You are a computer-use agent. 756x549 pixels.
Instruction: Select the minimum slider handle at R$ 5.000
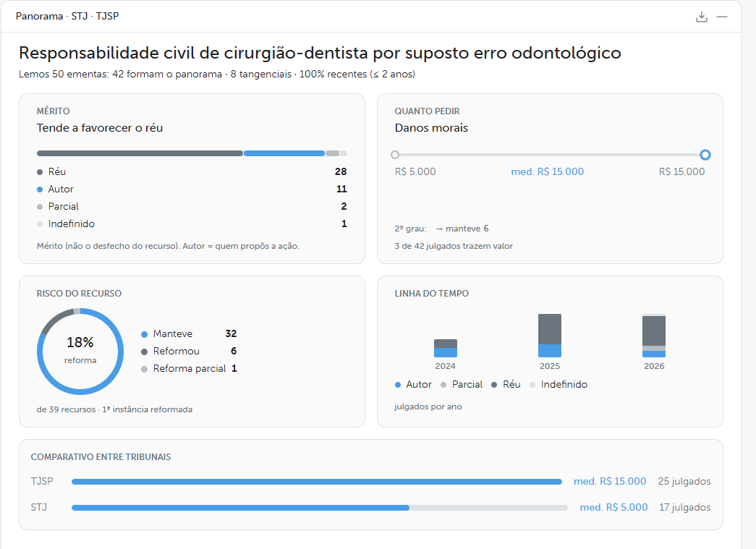click(x=395, y=155)
